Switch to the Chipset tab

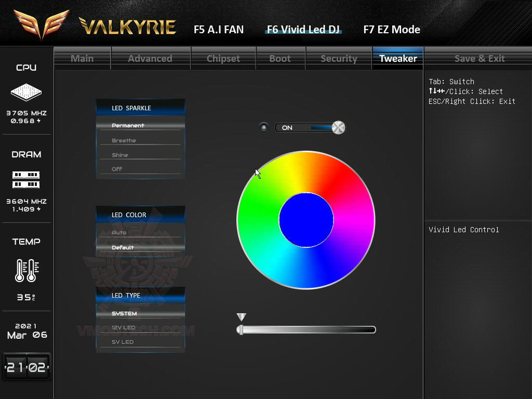tap(223, 58)
